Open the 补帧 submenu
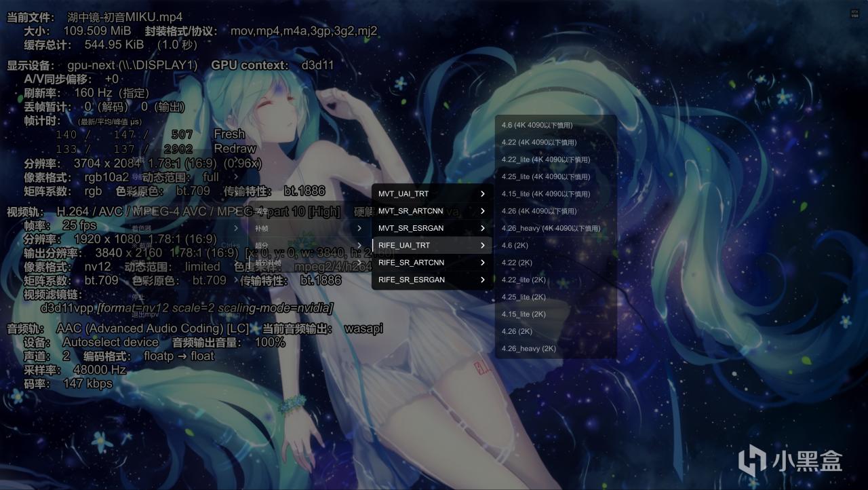This screenshot has width=868, height=490. point(309,229)
